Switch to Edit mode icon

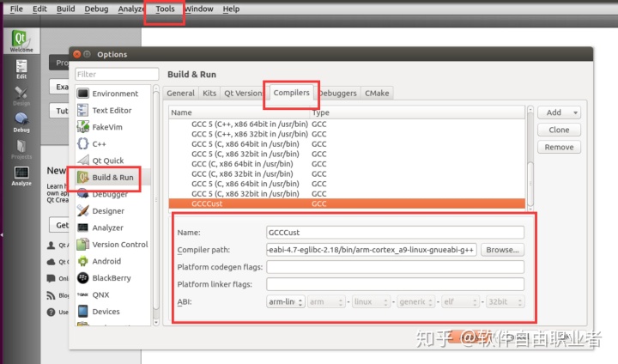click(x=21, y=69)
